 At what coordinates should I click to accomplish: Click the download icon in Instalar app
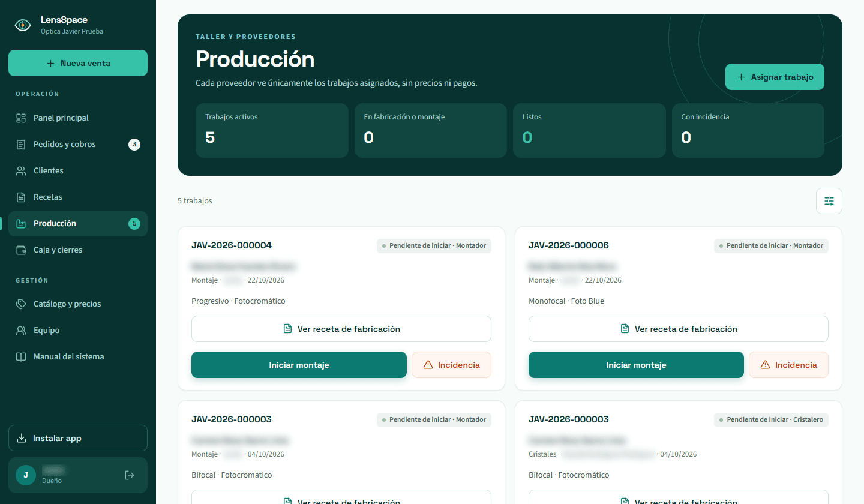(22, 438)
